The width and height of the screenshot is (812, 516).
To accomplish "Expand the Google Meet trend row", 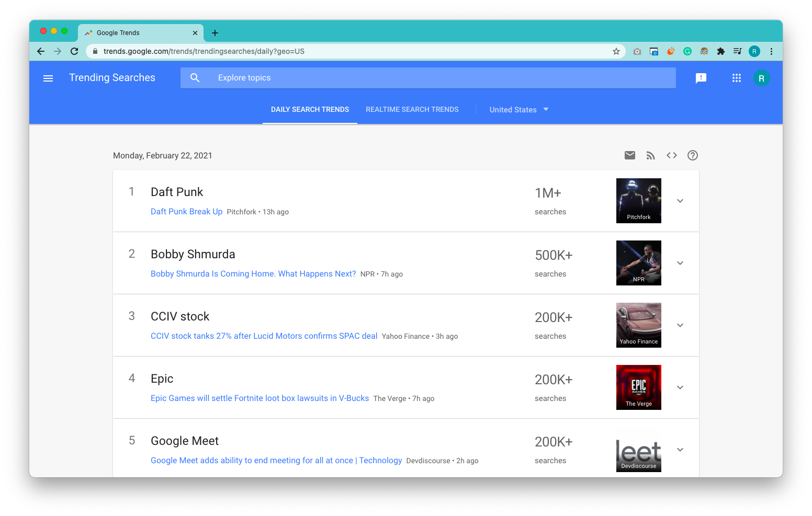I will pos(680,450).
